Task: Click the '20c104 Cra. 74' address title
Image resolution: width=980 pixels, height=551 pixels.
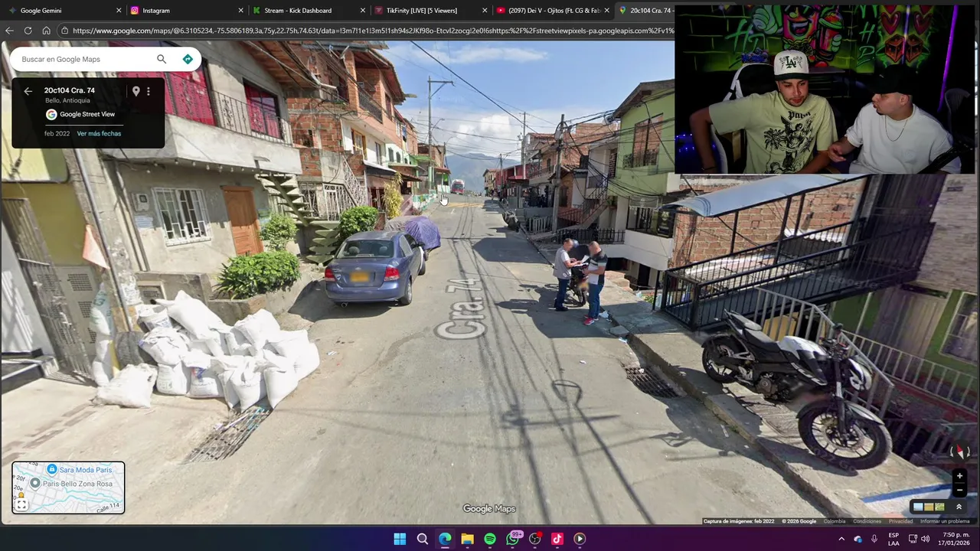Action: click(70, 90)
